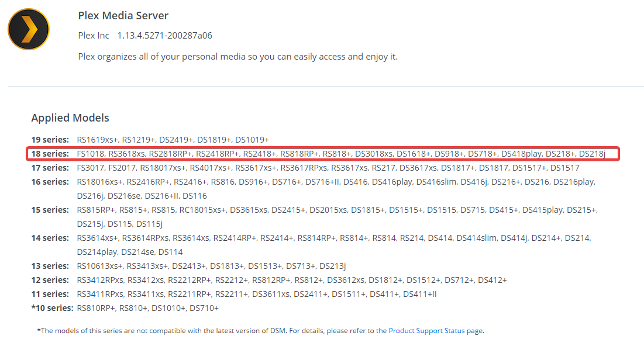Screen dimensions: 644x353
Task: Select the DS1019+ model name
Action: pyautogui.click(x=252, y=140)
